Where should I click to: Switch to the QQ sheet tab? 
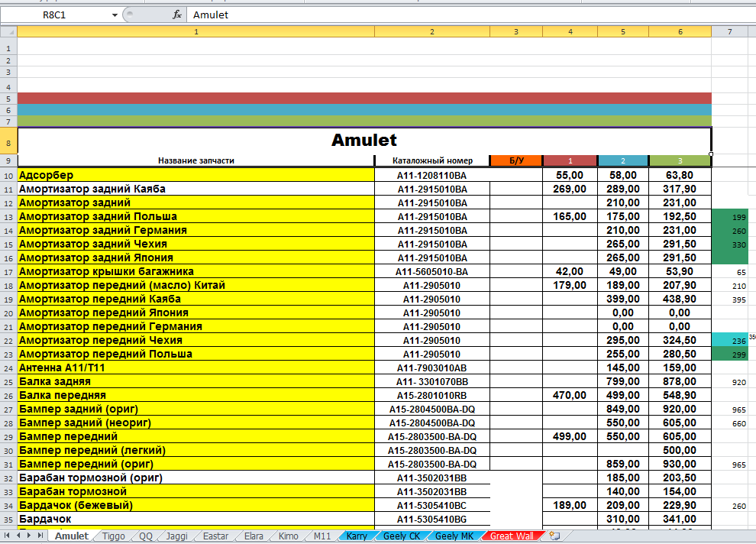[x=146, y=536]
